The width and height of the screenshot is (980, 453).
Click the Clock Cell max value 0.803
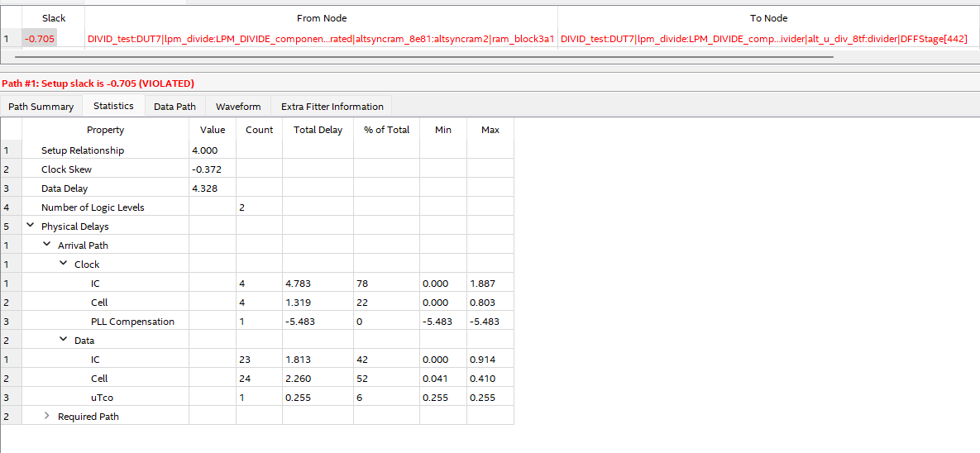click(482, 303)
